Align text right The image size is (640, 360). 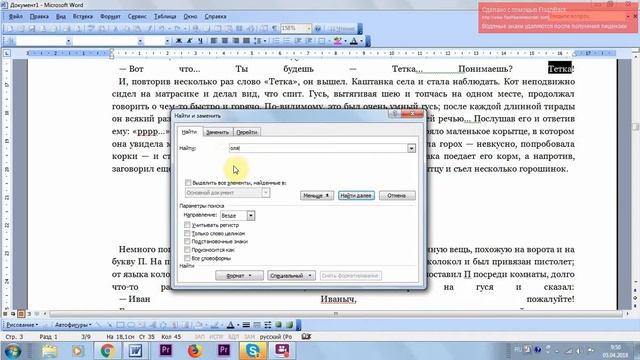(236, 41)
